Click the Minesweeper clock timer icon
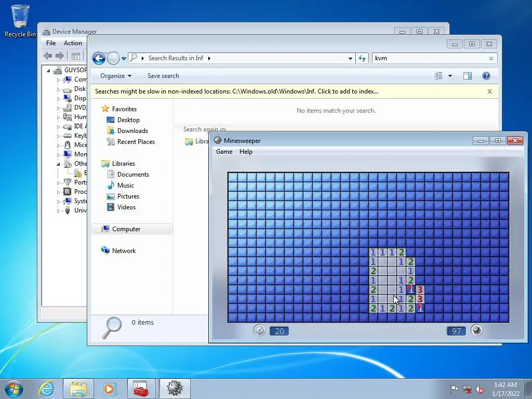 260,330
